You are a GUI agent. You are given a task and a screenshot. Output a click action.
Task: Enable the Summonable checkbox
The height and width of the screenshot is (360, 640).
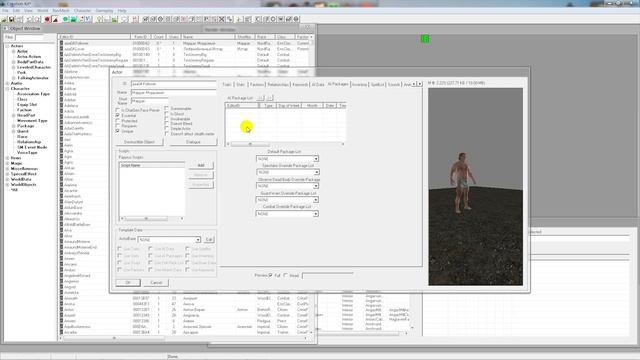tap(167, 108)
